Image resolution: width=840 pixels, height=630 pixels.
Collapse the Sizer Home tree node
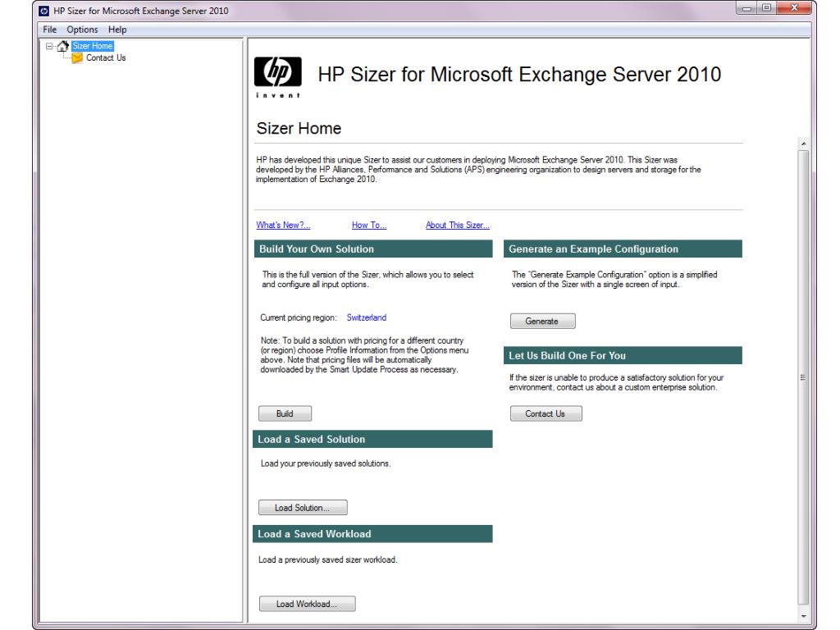49,46
